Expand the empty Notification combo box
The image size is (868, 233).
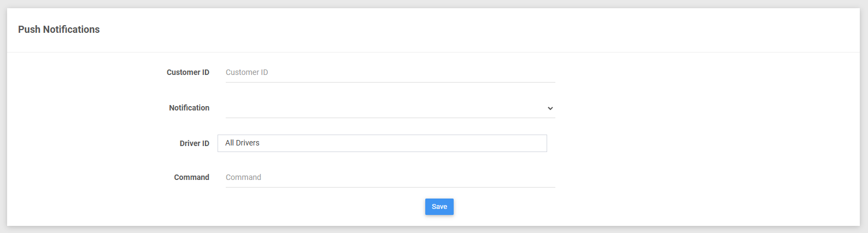pyautogui.click(x=390, y=108)
